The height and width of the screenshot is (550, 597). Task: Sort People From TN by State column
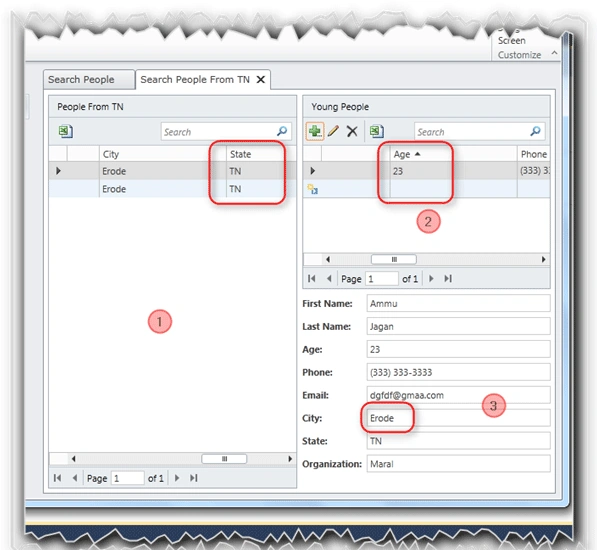[261, 154]
